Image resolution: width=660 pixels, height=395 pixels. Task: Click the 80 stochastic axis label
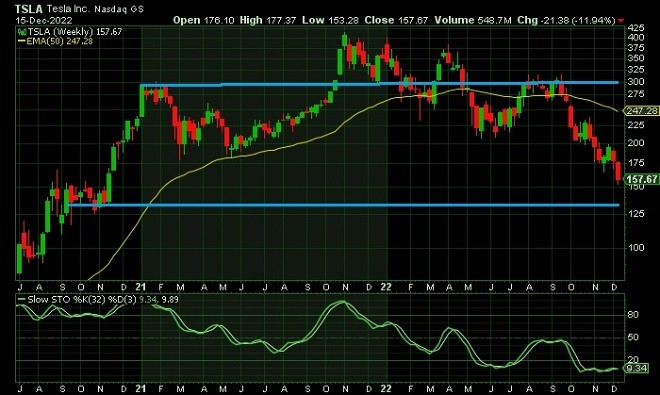pos(633,315)
